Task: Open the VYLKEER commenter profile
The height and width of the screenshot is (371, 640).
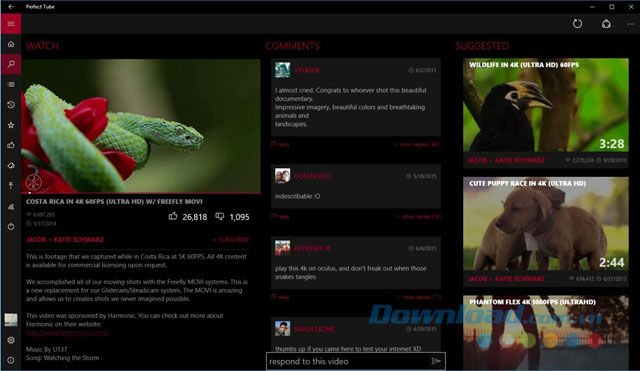Action: click(x=307, y=70)
